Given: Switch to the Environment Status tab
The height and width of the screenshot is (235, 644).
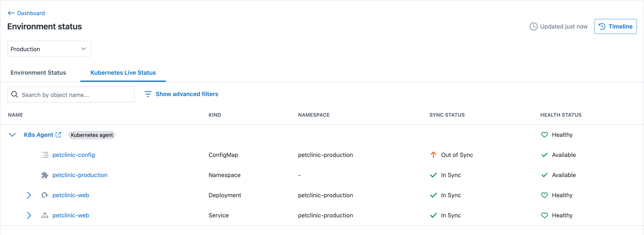Looking at the screenshot, I should pyautogui.click(x=38, y=73).
